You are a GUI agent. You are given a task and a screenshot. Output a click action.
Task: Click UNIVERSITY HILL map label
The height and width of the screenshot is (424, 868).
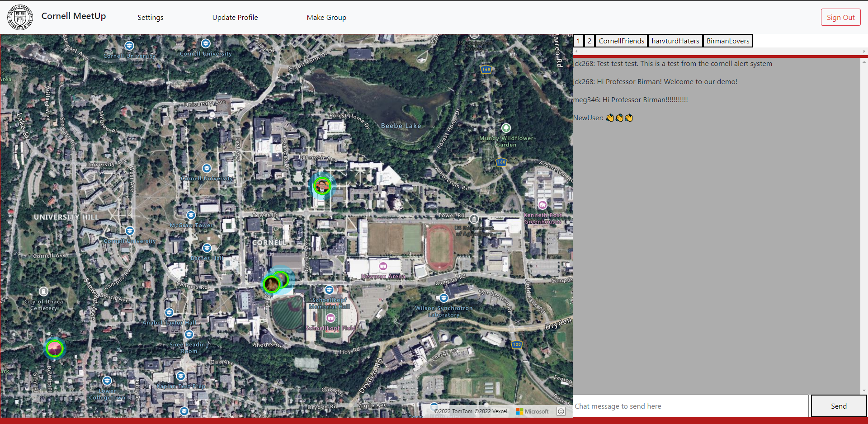click(x=66, y=217)
